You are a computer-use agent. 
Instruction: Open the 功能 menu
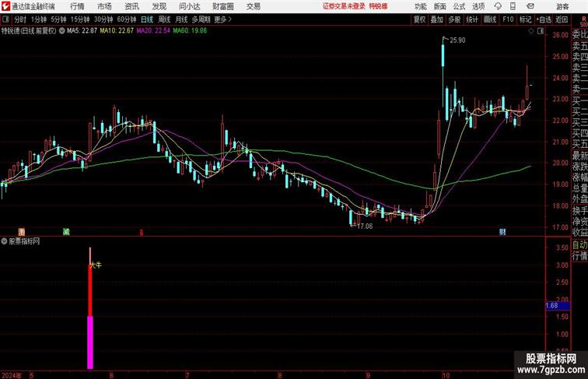click(420, 6)
